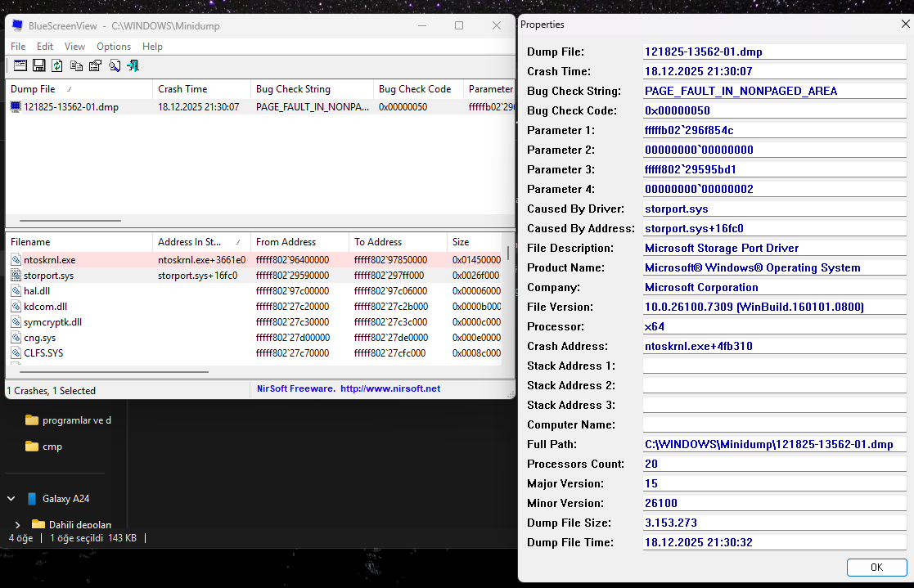Screen dimensions: 914x588
Task: Click the lower pane horizontal scrollbar
Action: click(114, 372)
